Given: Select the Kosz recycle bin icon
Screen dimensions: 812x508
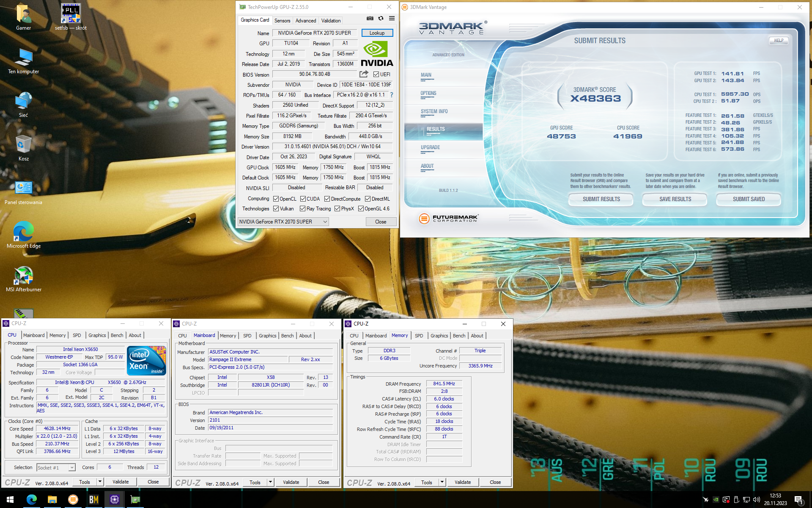Looking at the screenshot, I should [24, 148].
